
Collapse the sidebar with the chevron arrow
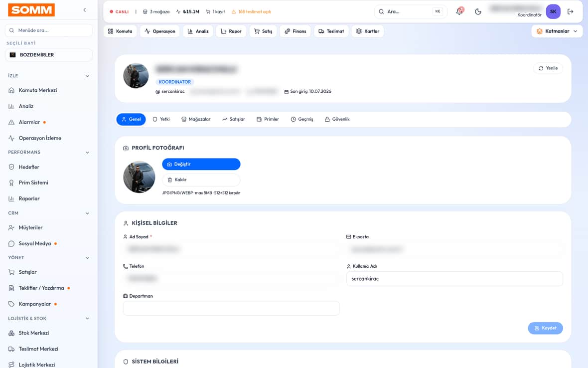84,10
